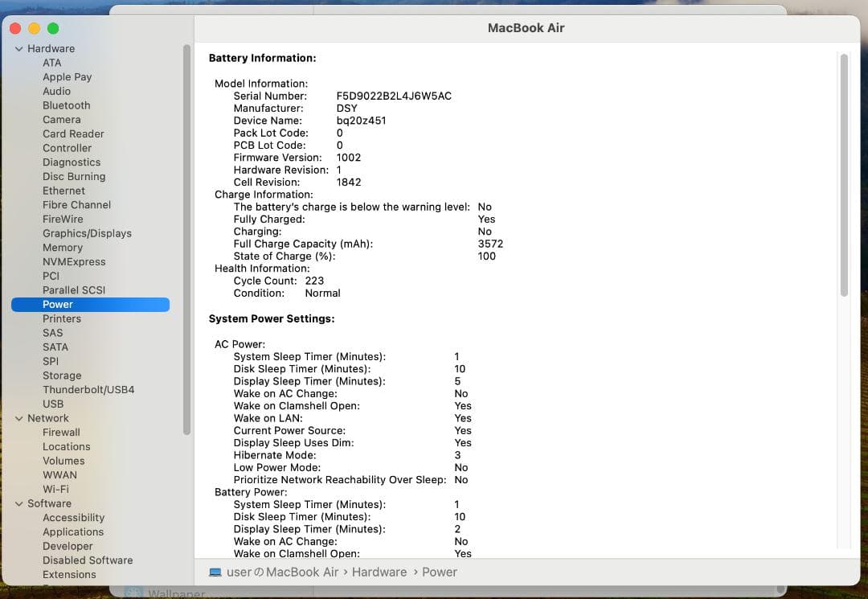Click the laptop icon in path bar

pyautogui.click(x=215, y=572)
